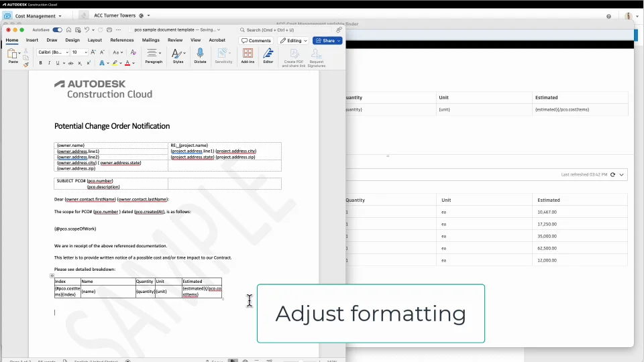Viewport: 644px width, 362px height.
Task: Click table move handle above Index column
Action: pyautogui.click(x=52, y=276)
